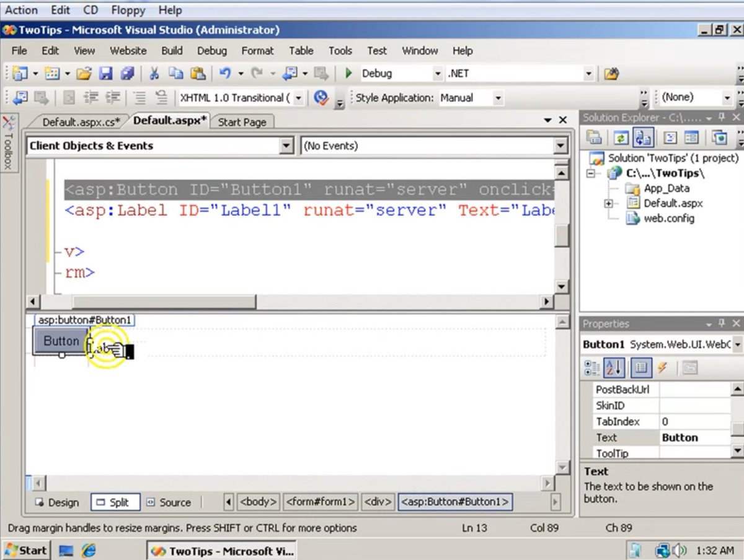
Task: Click the Nest Related Files icon
Action: coord(643,138)
